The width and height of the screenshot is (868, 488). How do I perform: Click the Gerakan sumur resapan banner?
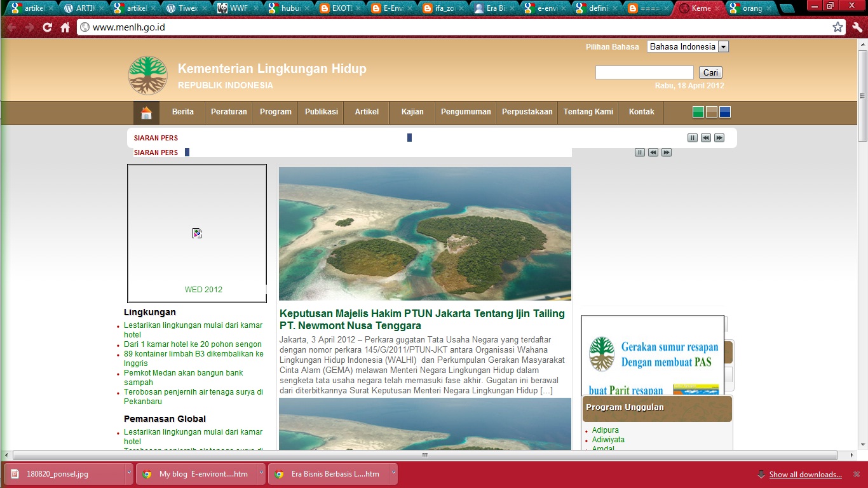(653, 355)
